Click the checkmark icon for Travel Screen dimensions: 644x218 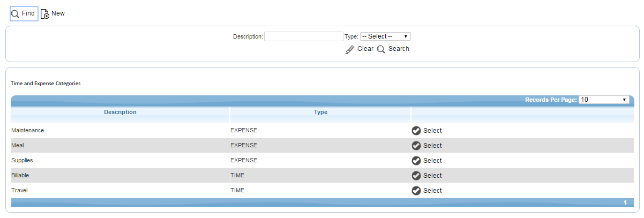pyautogui.click(x=416, y=191)
